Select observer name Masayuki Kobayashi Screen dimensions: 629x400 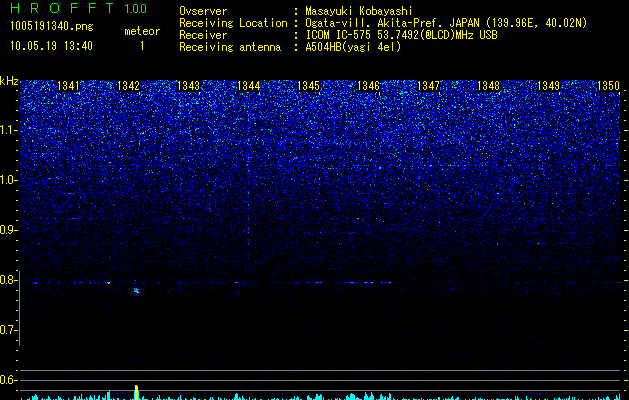tap(359, 11)
